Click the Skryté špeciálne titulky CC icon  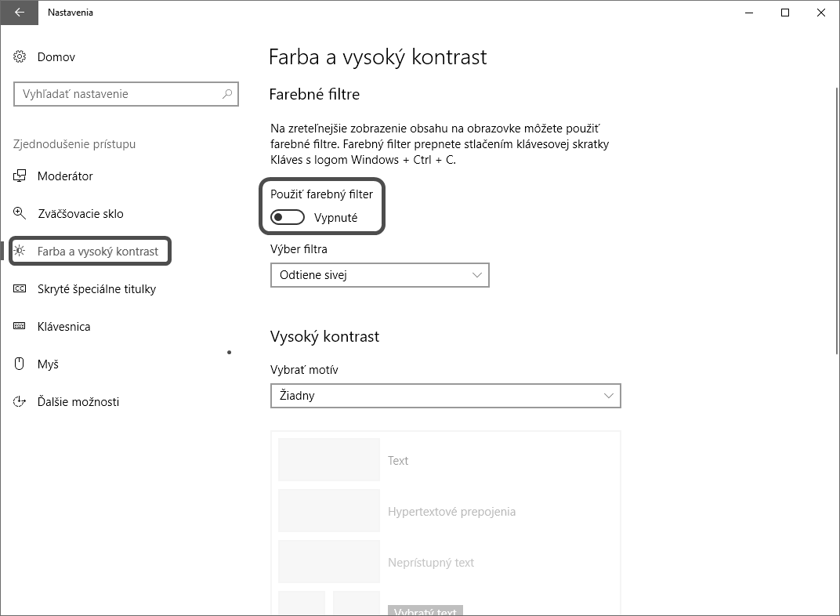(20, 289)
